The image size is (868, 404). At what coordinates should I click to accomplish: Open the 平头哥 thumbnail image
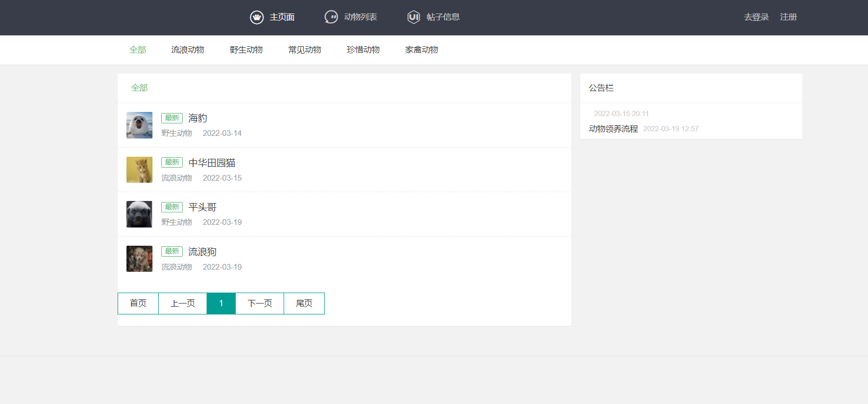pos(139,214)
